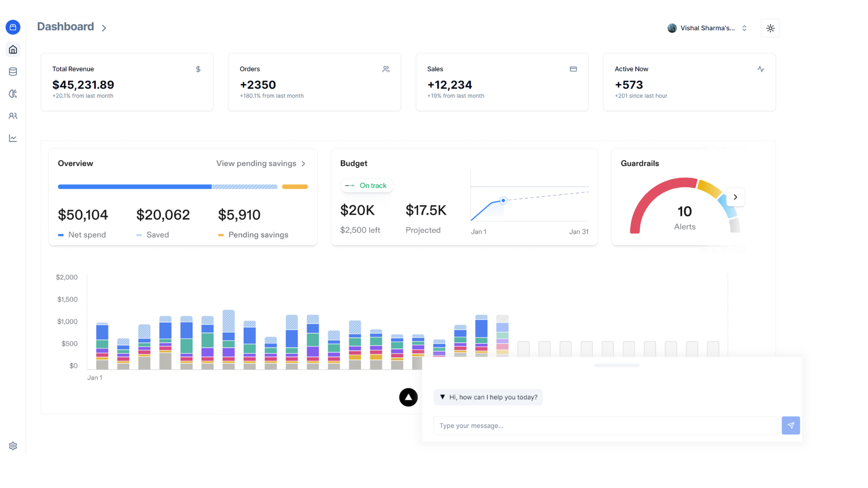Screen dimensions: 868x488
Task: Click the blue data point on budget chart
Action: click(x=503, y=201)
